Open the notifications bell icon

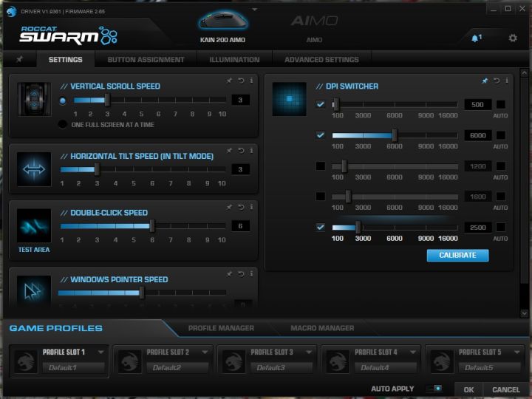point(476,38)
